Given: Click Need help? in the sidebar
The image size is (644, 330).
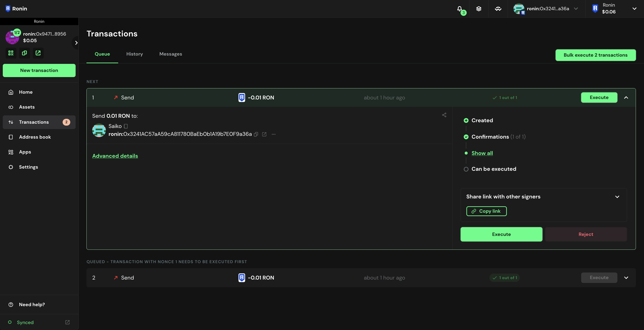Looking at the screenshot, I should tap(39, 304).
